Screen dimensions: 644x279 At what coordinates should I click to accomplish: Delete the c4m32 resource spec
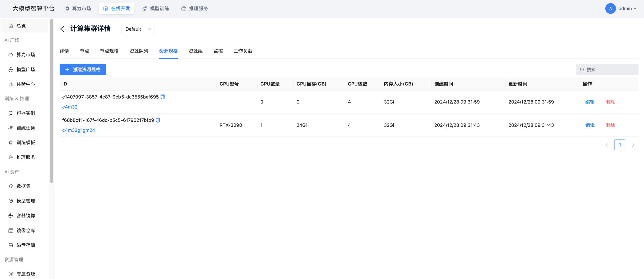coord(610,102)
